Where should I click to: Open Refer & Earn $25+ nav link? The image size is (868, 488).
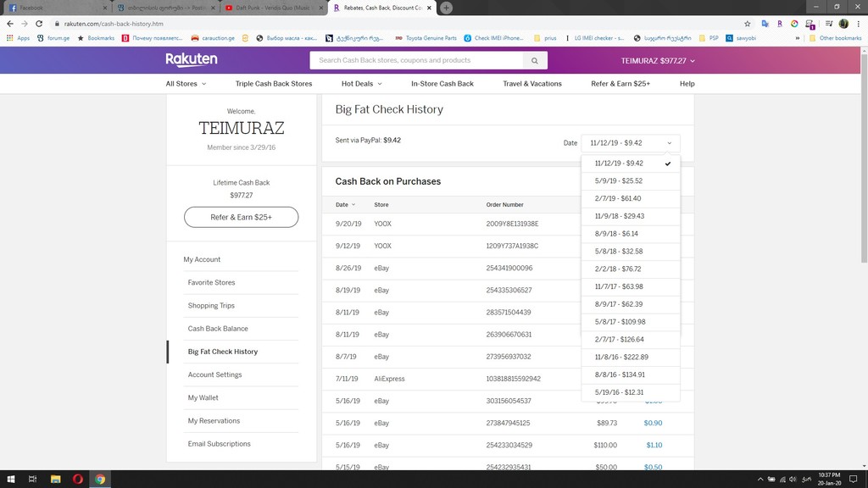coord(620,84)
